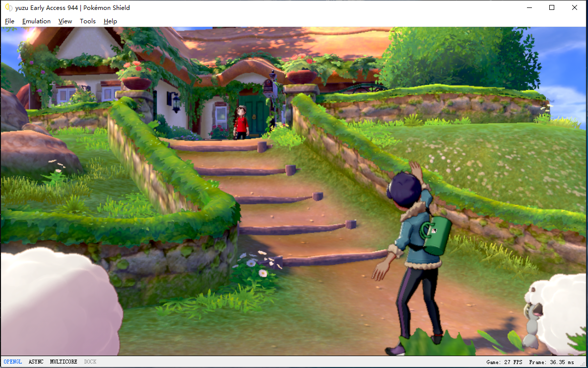Toggle MULTICORE in the status bar
The image size is (588, 368).
(64, 362)
